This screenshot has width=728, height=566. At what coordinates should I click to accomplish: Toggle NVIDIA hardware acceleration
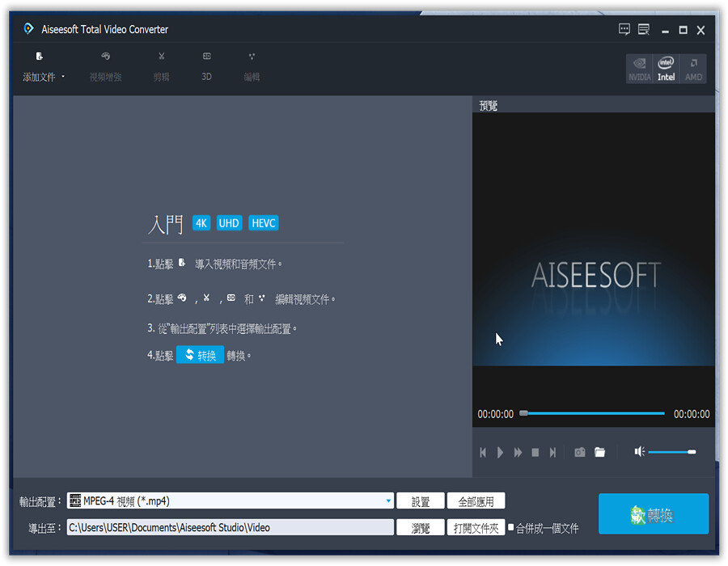point(639,69)
